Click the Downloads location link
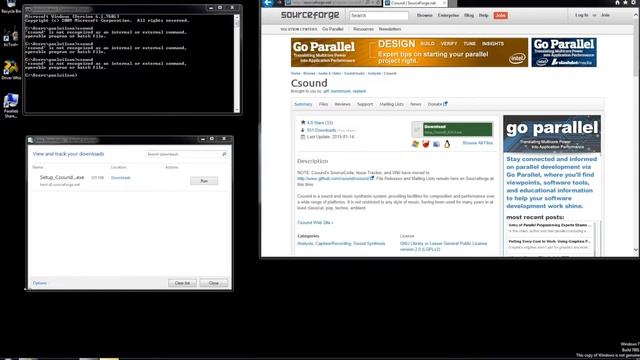Image resolution: width=640 pixels, height=360 pixels. (120, 178)
